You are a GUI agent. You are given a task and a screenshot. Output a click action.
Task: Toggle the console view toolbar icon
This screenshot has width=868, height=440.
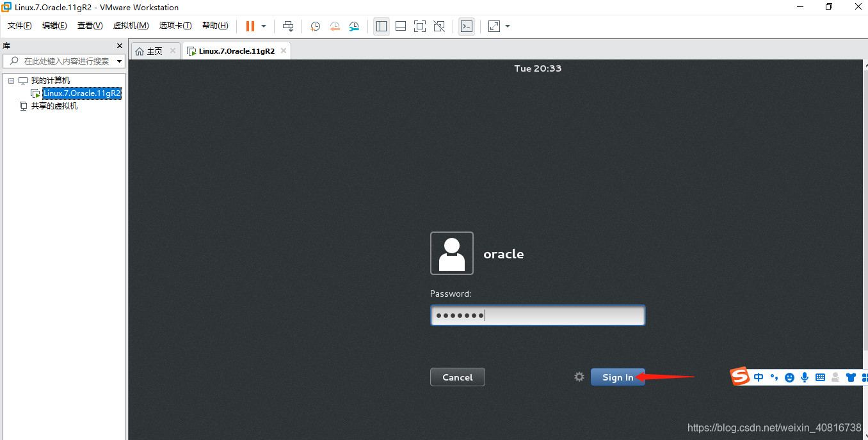click(x=467, y=26)
